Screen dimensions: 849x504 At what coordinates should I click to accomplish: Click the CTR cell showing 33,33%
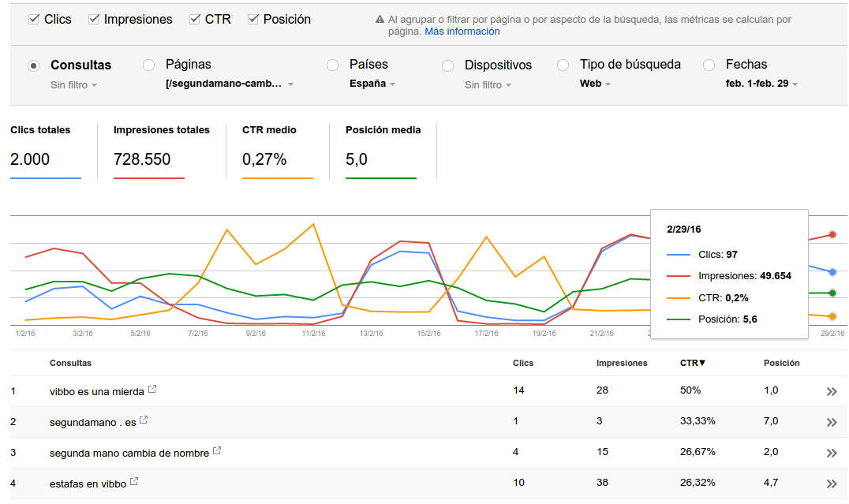tap(698, 421)
